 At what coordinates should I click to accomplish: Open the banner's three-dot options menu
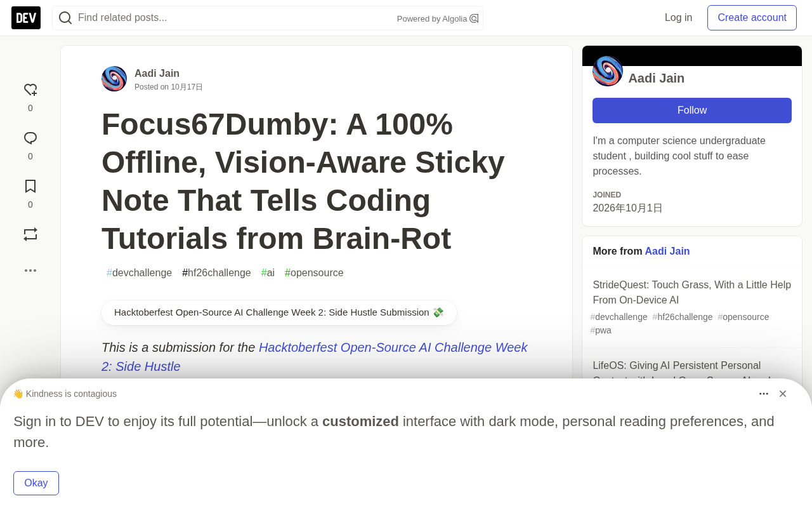(x=764, y=394)
